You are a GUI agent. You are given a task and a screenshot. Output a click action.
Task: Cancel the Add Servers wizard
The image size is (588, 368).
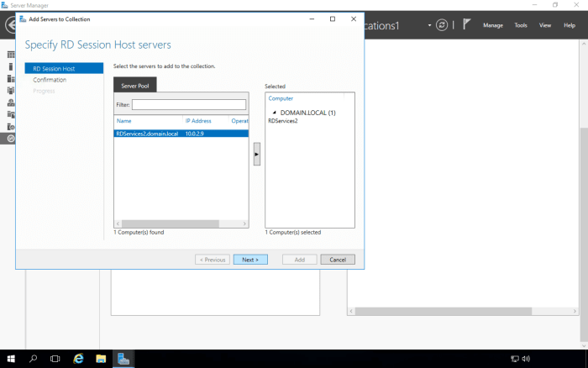point(338,260)
